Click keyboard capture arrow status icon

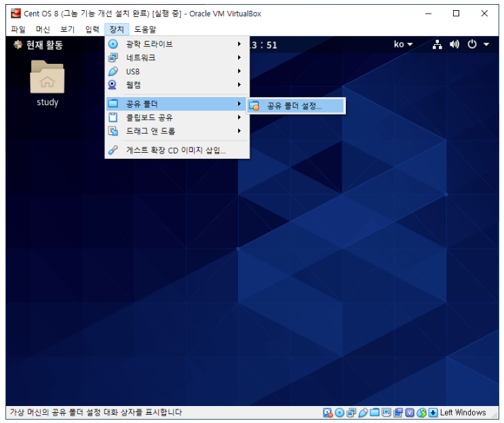(433, 413)
